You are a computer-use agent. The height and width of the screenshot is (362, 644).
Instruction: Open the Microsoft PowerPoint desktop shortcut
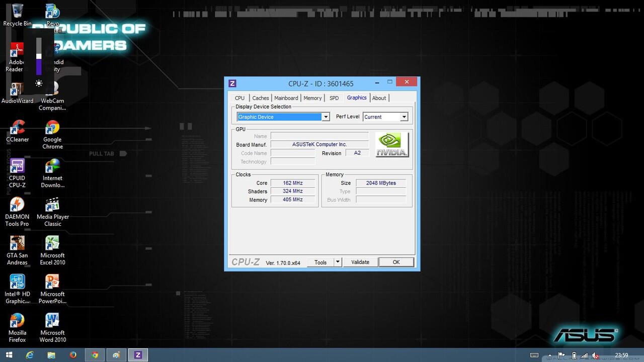52,290
